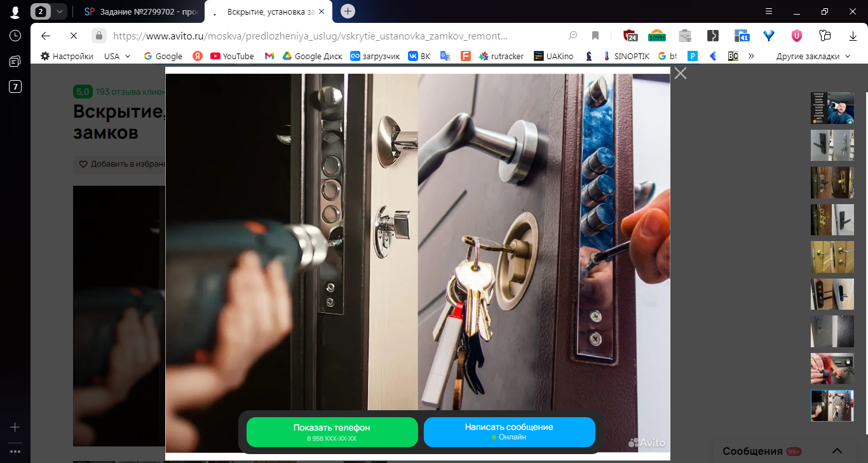868x463 pixels.
Task: Close the photo gallery overlay
Action: click(681, 73)
